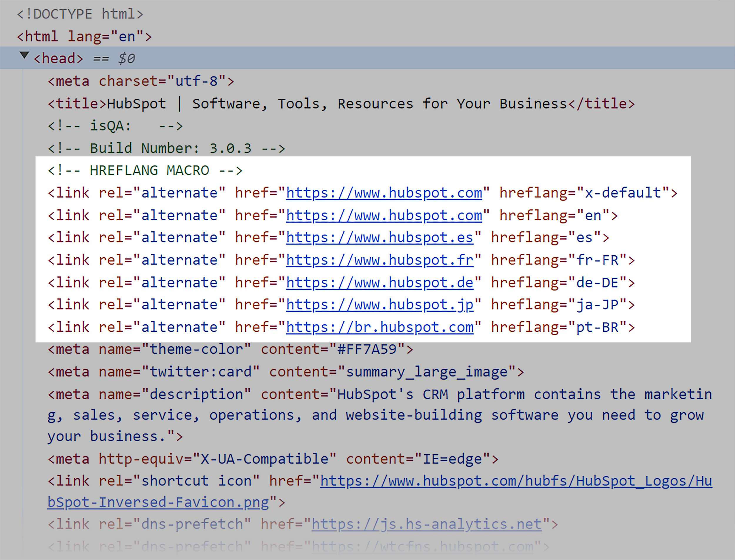Open the hreflang en hubspot.com link
The height and width of the screenshot is (560, 735).
pos(384,216)
